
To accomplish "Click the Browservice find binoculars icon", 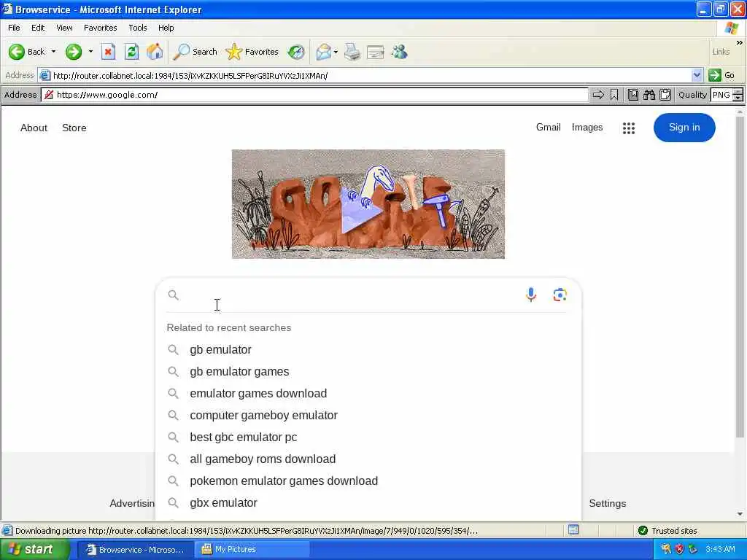I will [649, 95].
